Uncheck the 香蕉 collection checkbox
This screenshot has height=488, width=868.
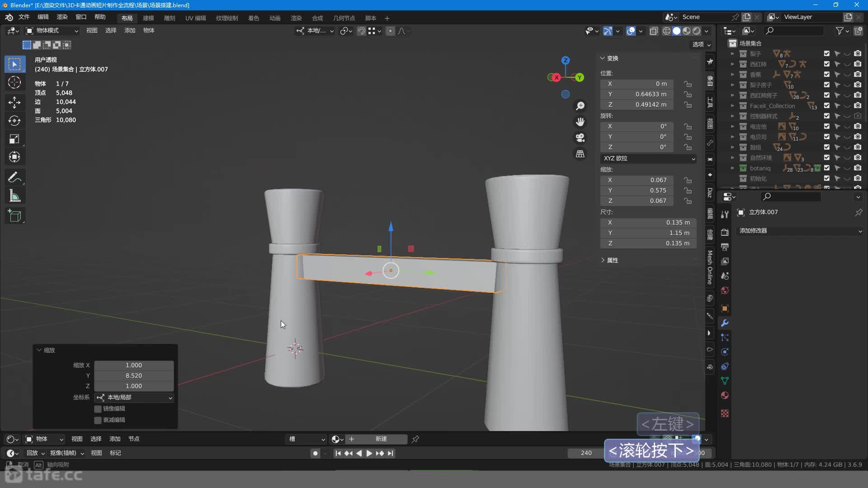point(827,74)
